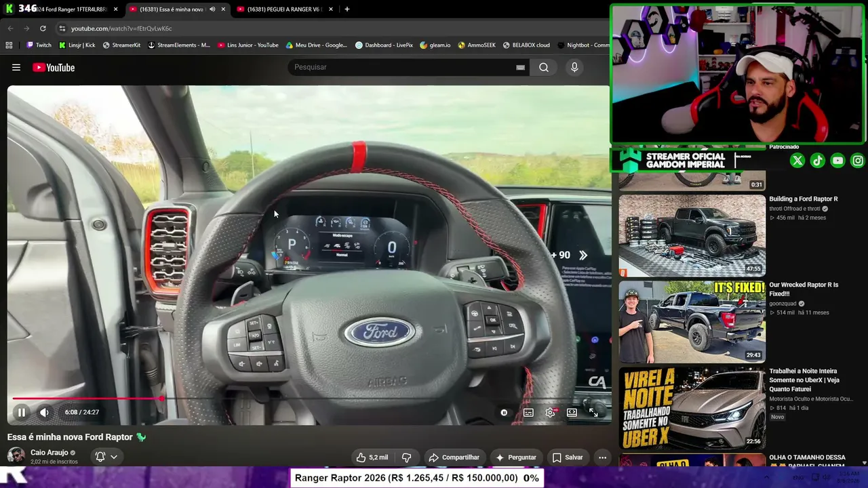Open the browser apps grid shortcut
This screenshot has width=868, height=488.
click(x=9, y=45)
